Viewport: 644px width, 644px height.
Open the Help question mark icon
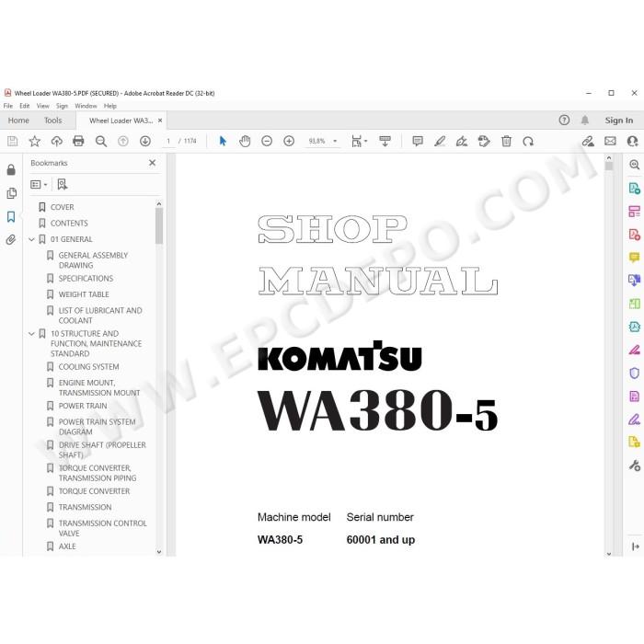click(x=564, y=120)
